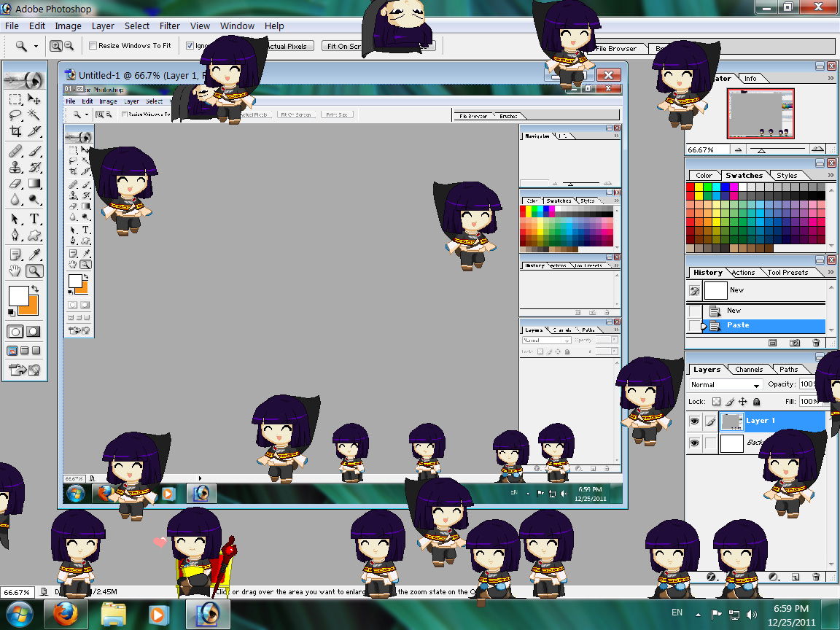Delete current state with History trash icon
Screen dimensions: 840x630
coord(816,343)
